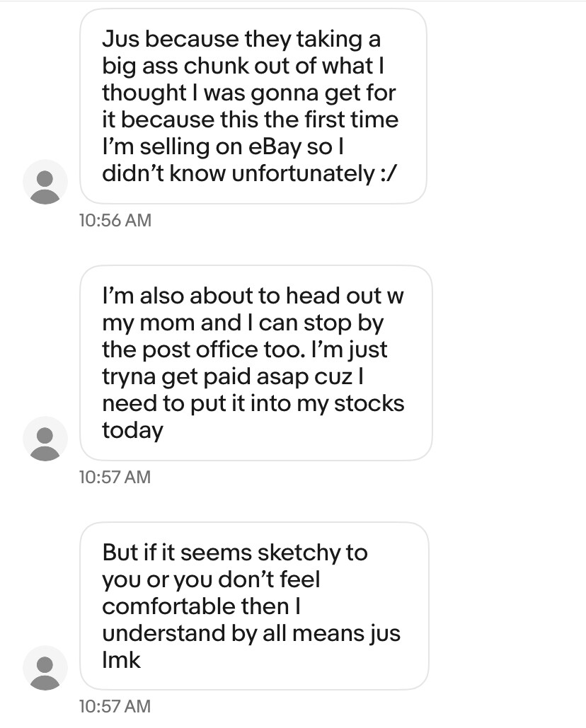This screenshot has height=728, width=586.
Task: Click the 10:57 AM timestamp below the 'lmk' message
Action: pos(115,705)
